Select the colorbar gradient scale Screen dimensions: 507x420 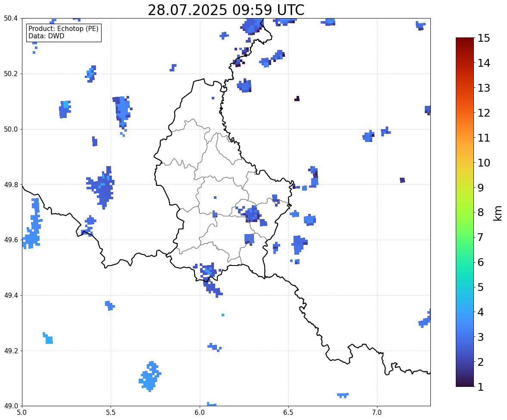click(465, 212)
